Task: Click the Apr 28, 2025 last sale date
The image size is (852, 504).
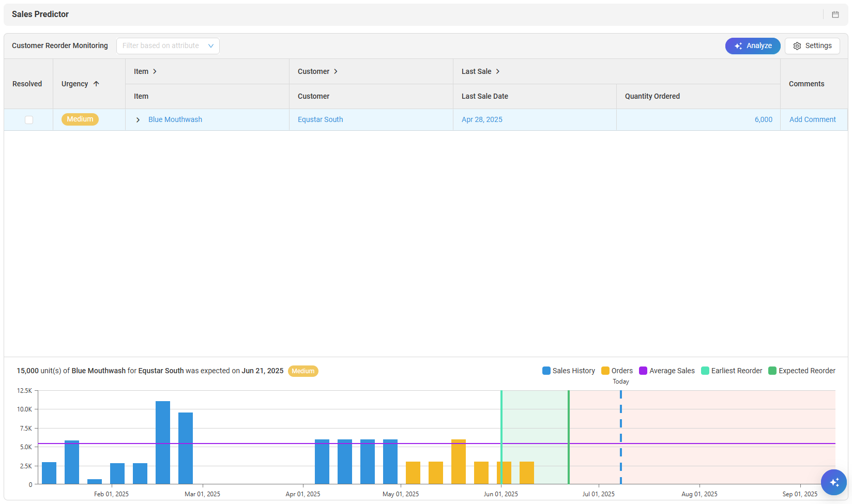Action: pyautogui.click(x=482, y=119)
